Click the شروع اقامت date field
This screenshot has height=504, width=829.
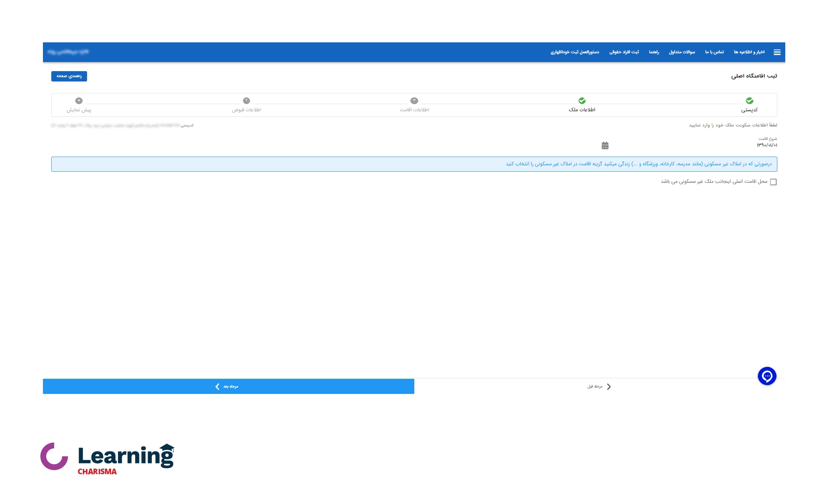pos(766,145)
